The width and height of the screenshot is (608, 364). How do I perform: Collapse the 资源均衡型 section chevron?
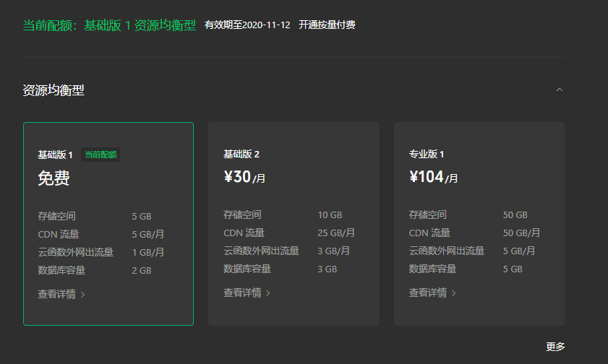click(x=559, y=90)
